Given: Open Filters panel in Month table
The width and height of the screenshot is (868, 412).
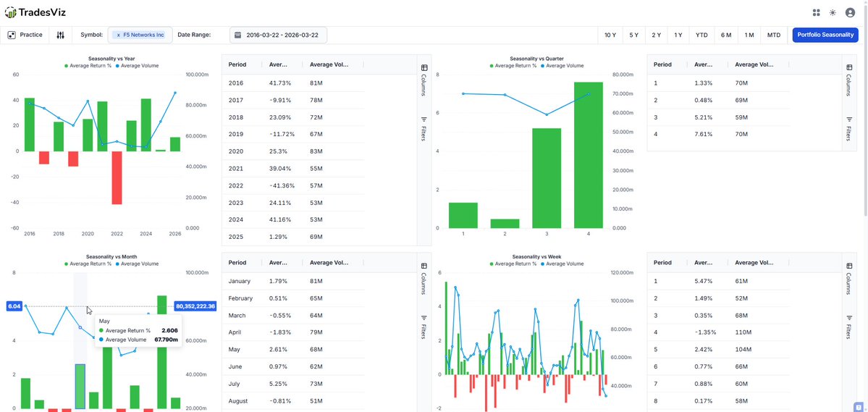Looking at the screenshot, I should [x=424, y=327].
